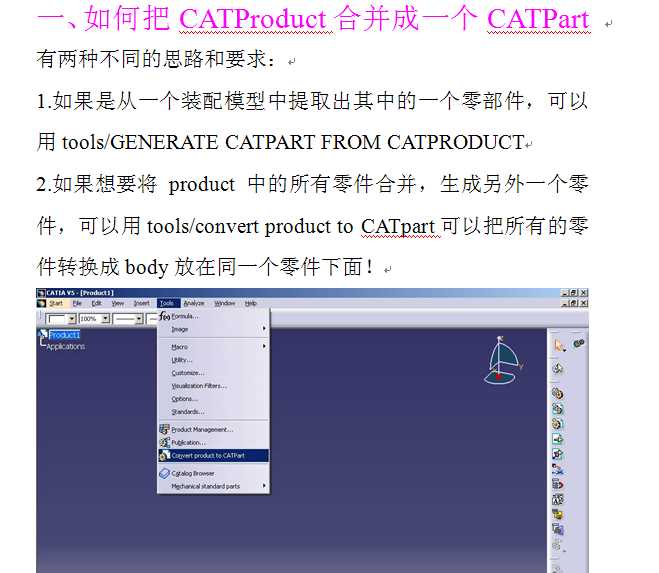Close the inner Product1 document window
Image resolution: width=659 pixels, height=573 pixels.
tap(584, 303)
